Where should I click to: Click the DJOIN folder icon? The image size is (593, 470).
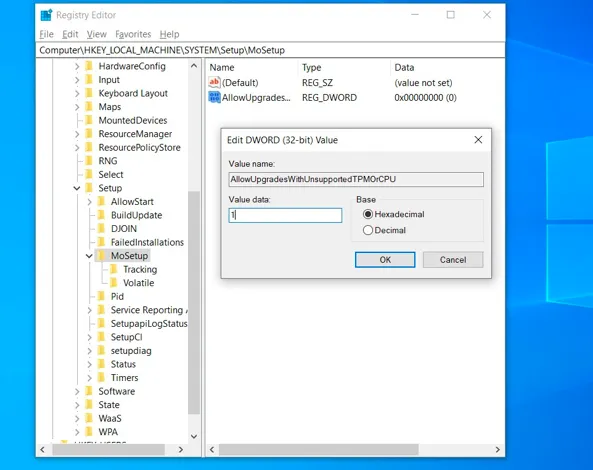coord(101,229)
